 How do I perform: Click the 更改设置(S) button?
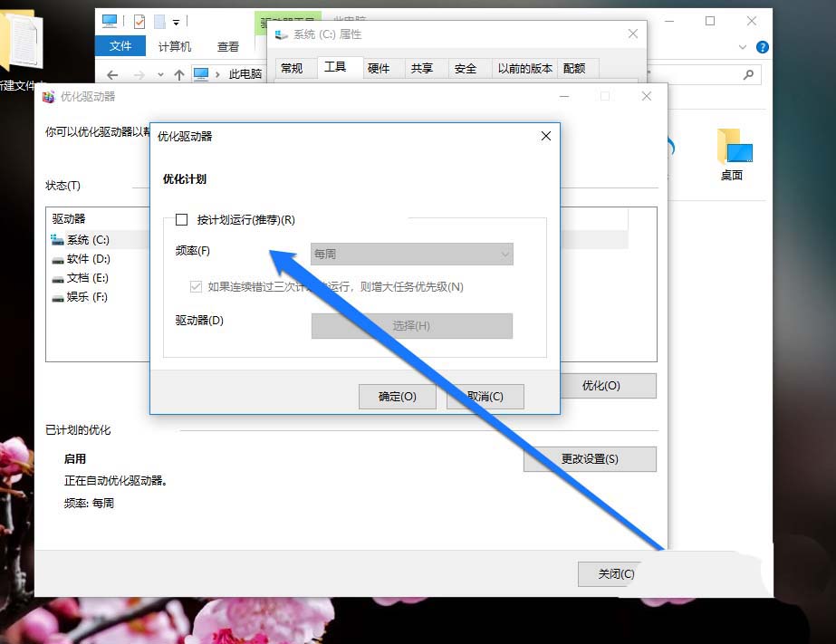(x=590, y=459)
